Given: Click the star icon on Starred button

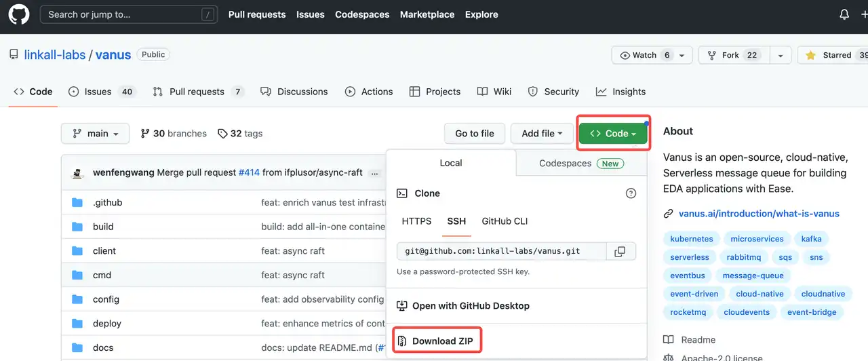Looking at the screenshot, I should tap(811, 56).
